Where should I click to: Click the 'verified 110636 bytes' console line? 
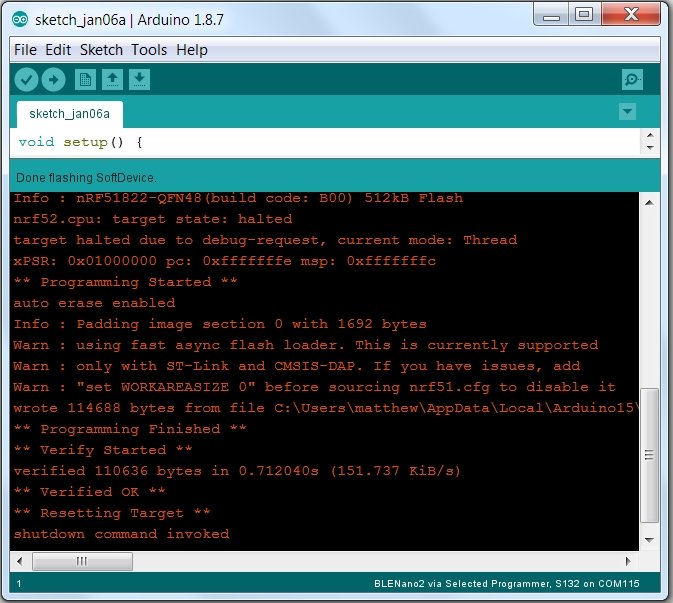[x=237, y=471]
